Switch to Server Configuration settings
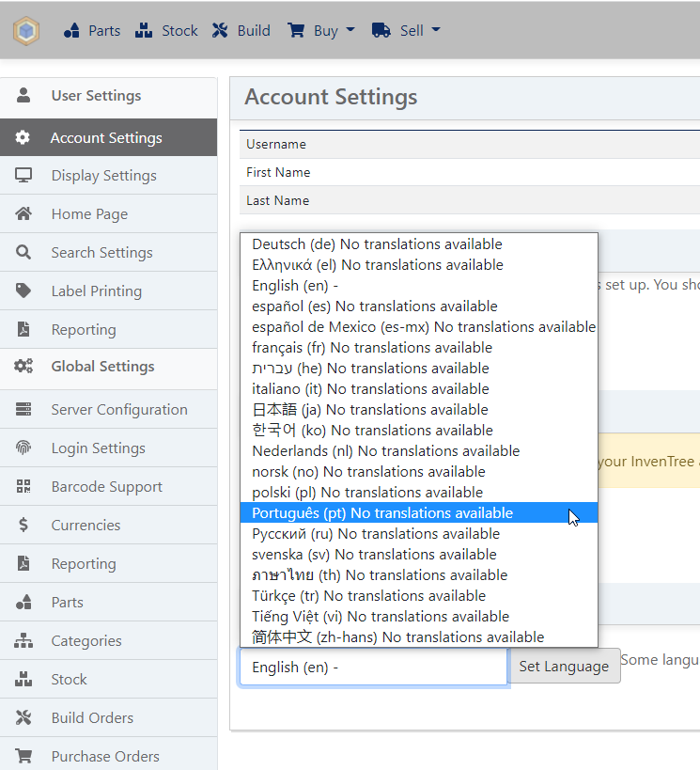Image resolution: width=700 pixels, height=770 pixels. pyautogui.click(x=119, y=409)
